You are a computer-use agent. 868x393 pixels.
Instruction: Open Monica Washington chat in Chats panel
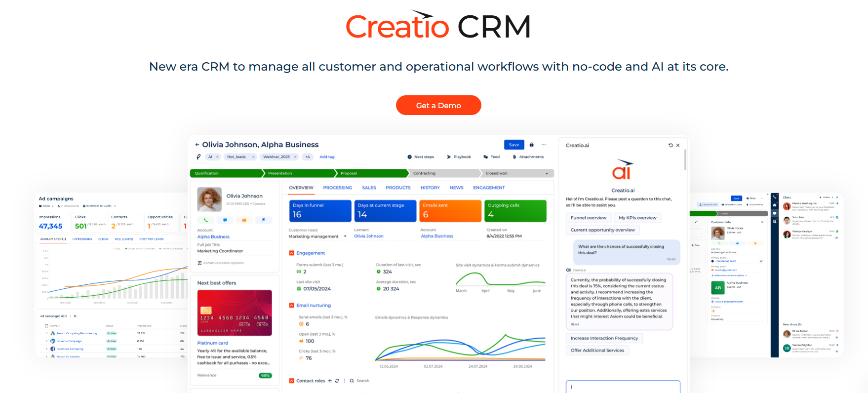coord(811,206)
